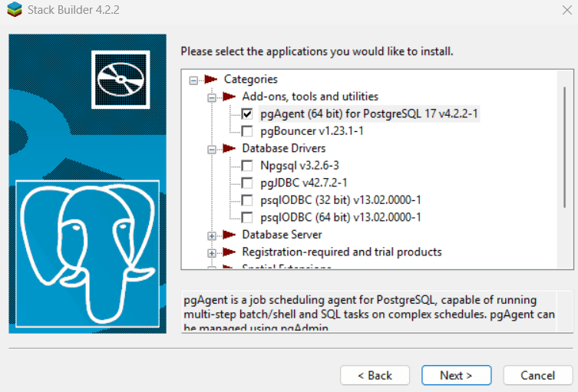Click the arrow icon beside Database Server
The height and width of the screenshot is (392, 578).
(x=229, y=235)
